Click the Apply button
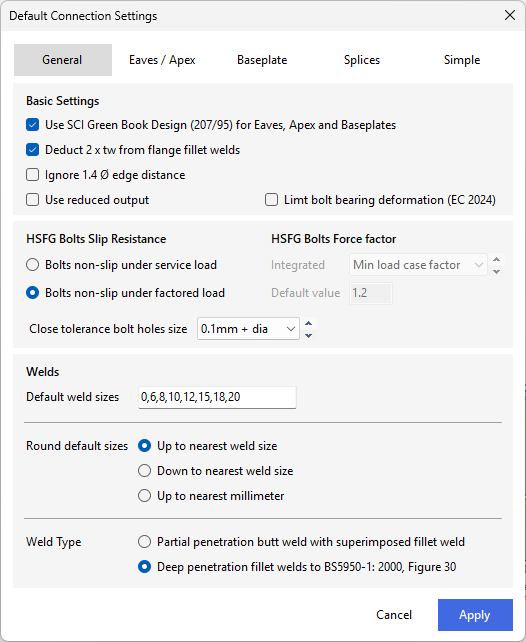The image size is (526, 642). 475,615
